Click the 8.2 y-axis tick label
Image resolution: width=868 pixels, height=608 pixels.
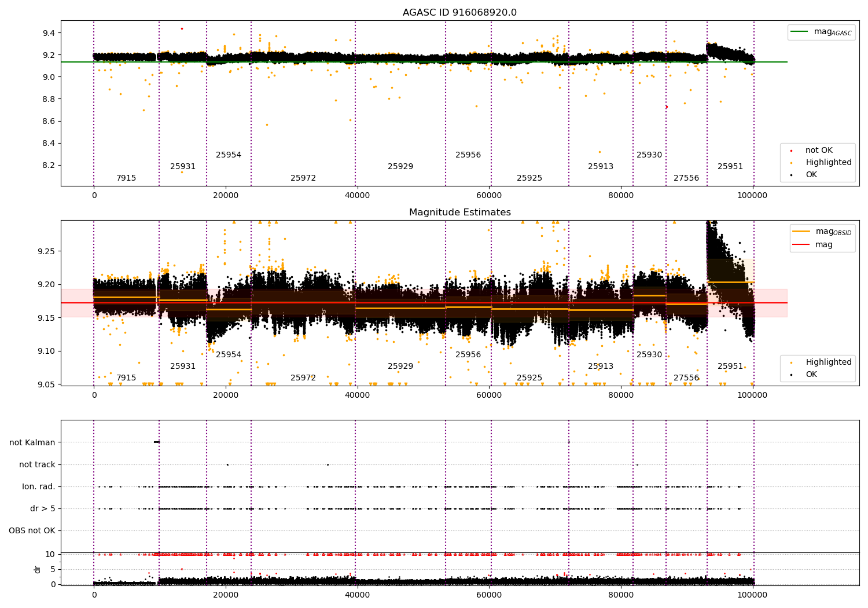point(49,165)
